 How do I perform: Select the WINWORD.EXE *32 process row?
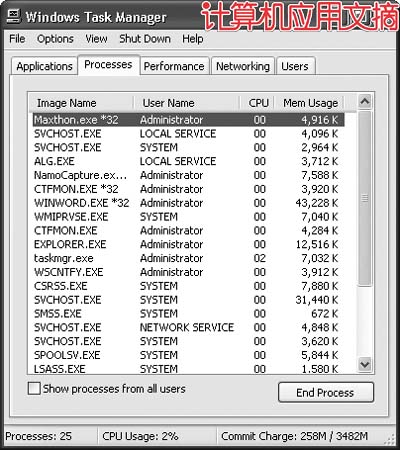(x=189, y=203)
